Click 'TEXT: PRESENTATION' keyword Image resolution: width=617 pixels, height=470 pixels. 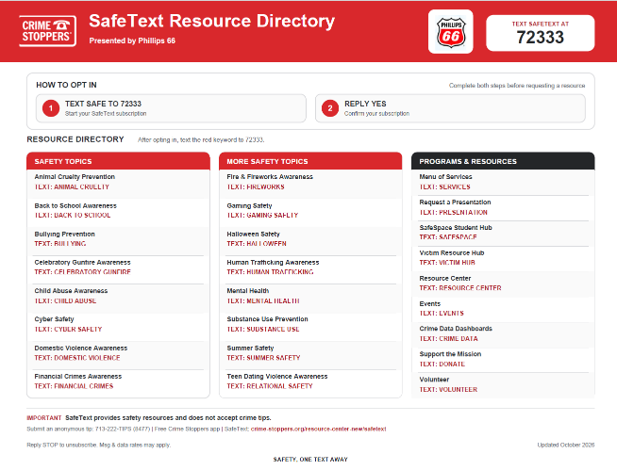[x=453, y=213]
